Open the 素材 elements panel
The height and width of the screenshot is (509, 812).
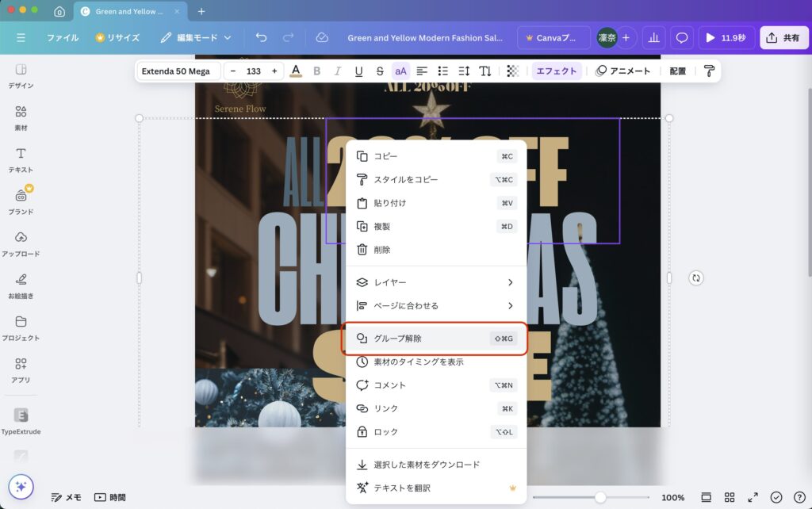(x=21, y=118)
